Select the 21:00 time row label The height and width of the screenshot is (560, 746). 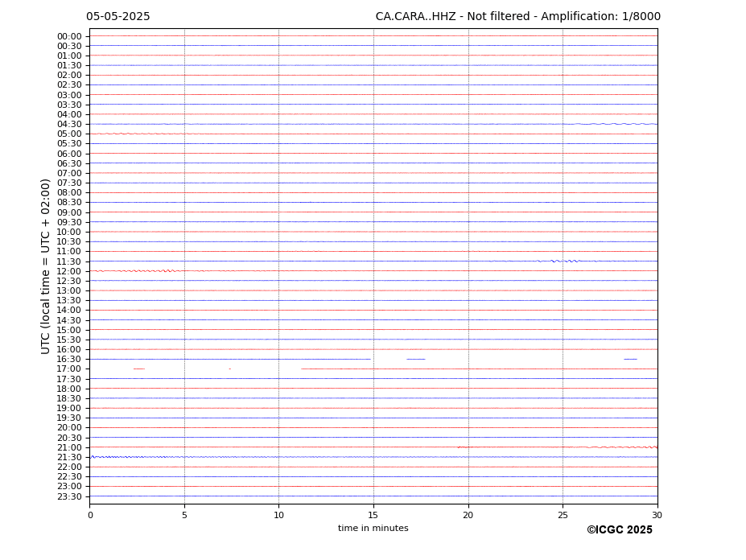(69, 447)
